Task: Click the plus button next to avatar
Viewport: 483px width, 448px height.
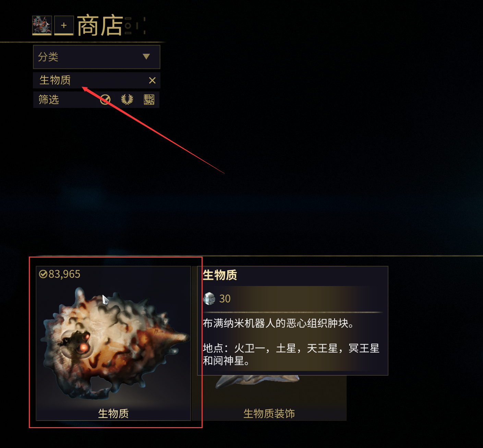Action: [x=64, y=25]
